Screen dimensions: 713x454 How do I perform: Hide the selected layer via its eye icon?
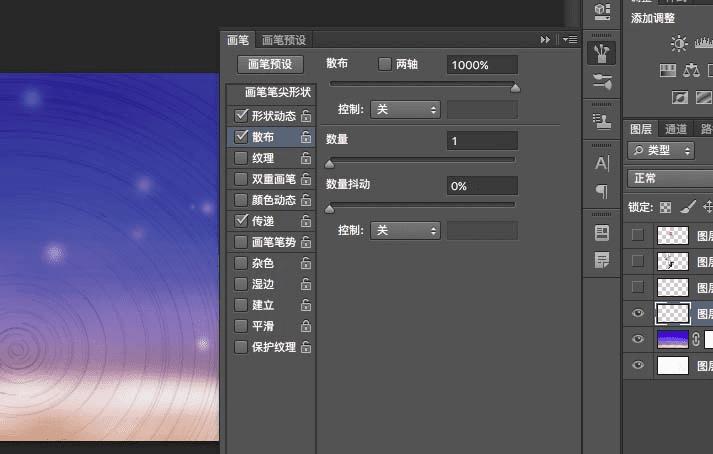click(x=638, y=313)
